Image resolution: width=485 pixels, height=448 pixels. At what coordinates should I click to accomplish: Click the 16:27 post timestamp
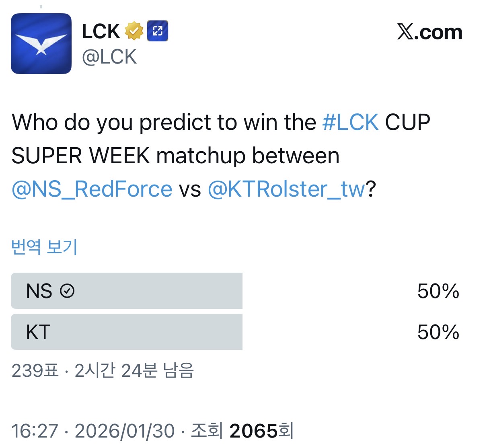[35, 431]
